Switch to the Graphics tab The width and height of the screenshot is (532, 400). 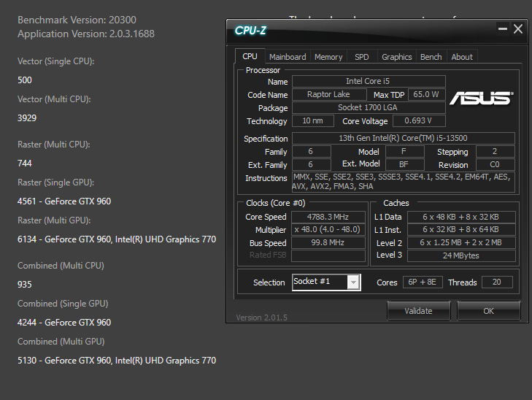(396, 57)
